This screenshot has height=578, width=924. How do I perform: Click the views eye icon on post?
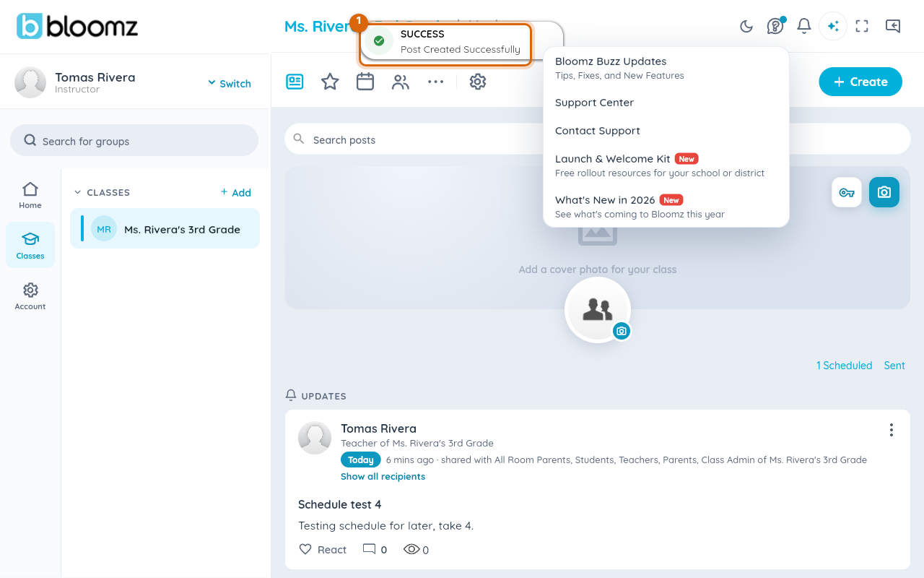pos(411,549)
